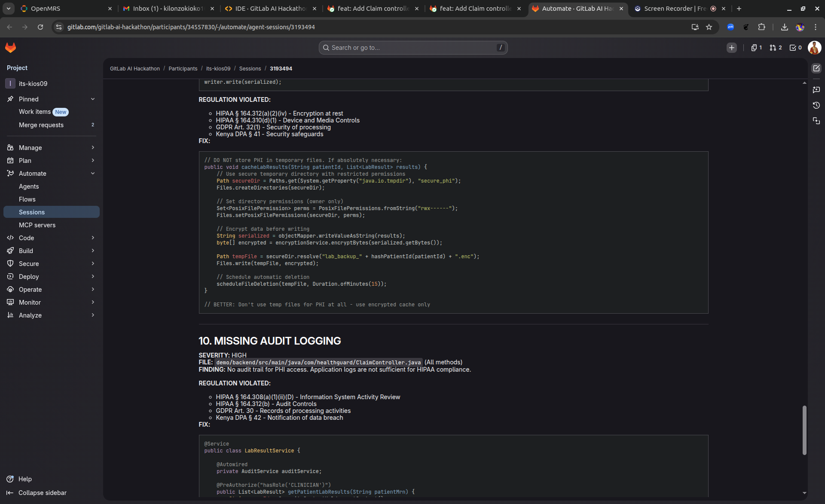This screenshot has height=504, width=825.
Task: Open MCP servers sidebar item
Action: tap(37, 225)
